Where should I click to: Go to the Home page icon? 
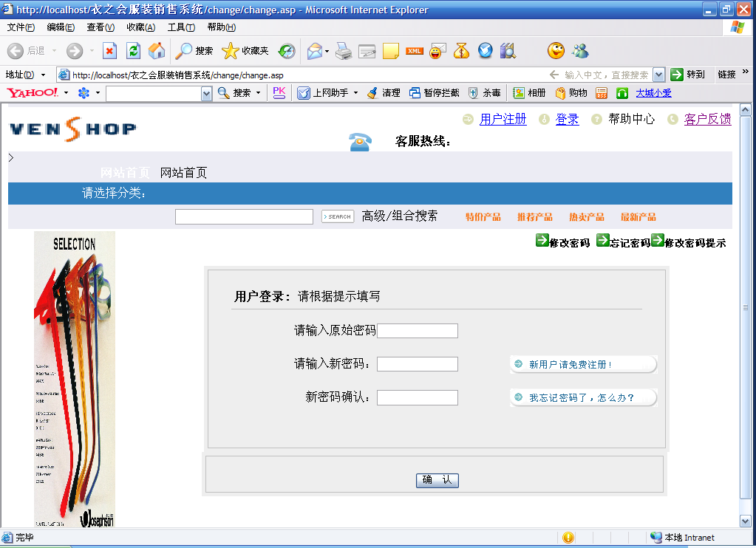pyautogui.click(x=157, y=51)
